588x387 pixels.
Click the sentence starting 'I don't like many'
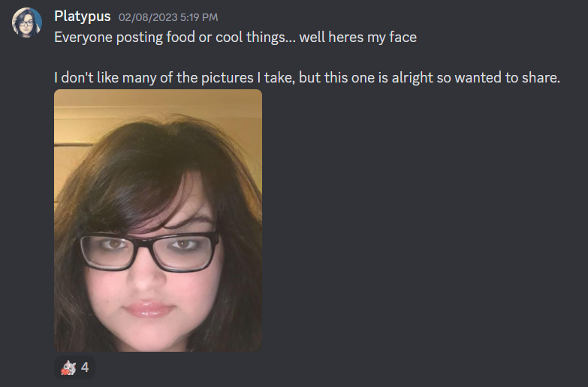(307, 78)
